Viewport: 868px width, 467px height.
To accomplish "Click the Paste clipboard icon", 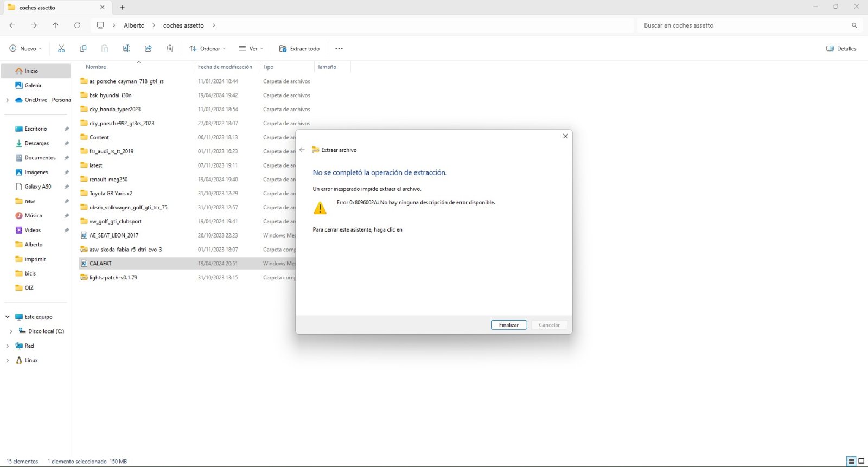I will tap(105, 49).
